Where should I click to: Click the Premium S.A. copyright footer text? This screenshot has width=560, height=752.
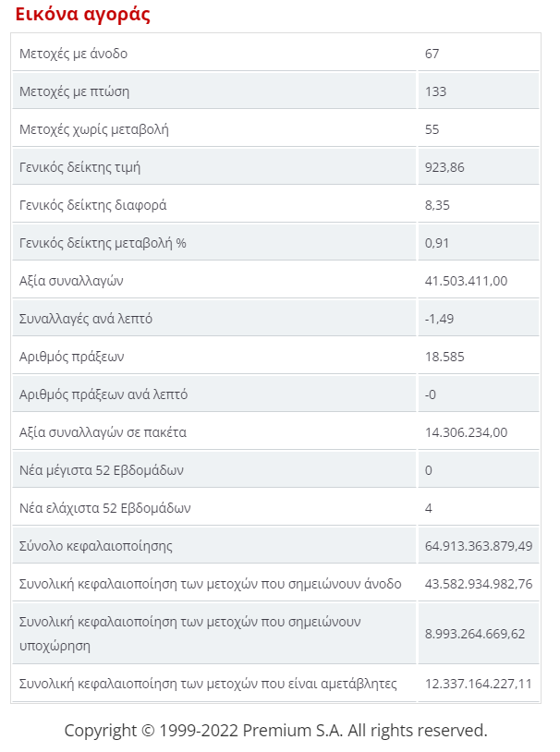276,731
